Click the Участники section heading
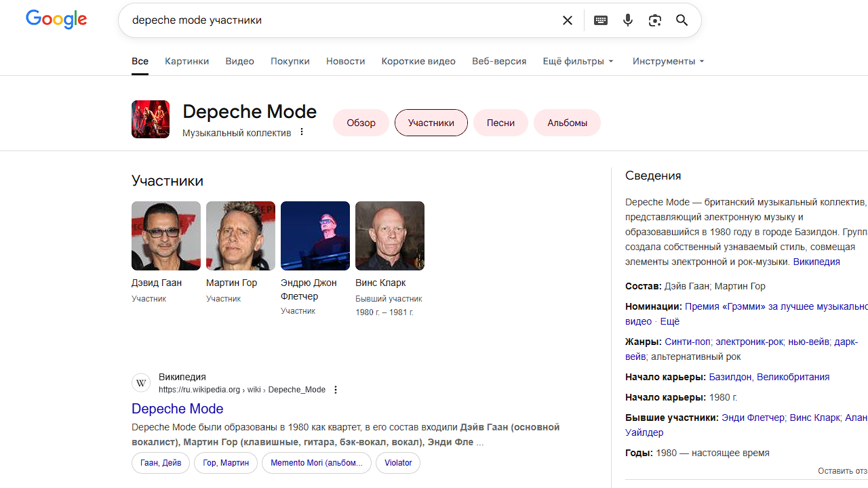868x488 pixels. [x=167, y=181]
